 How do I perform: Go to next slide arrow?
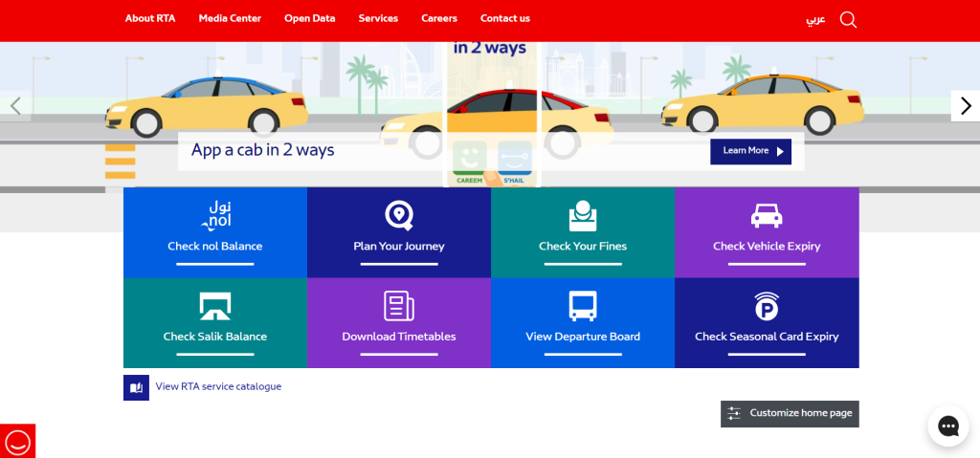point(966,105)
